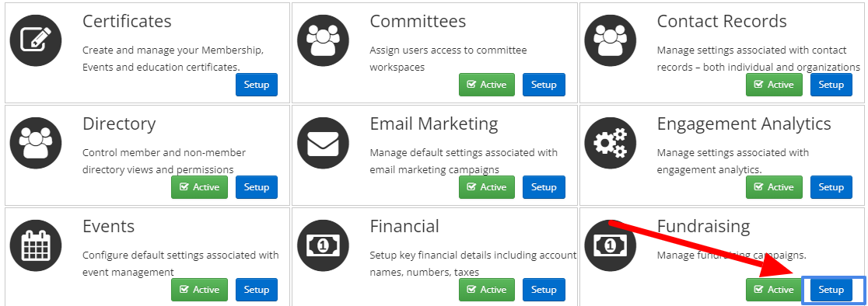The height and width of the screenshot is (306, 868).
Task: Click the Financial dollar bill icon
Action: [x=324, y=245]
